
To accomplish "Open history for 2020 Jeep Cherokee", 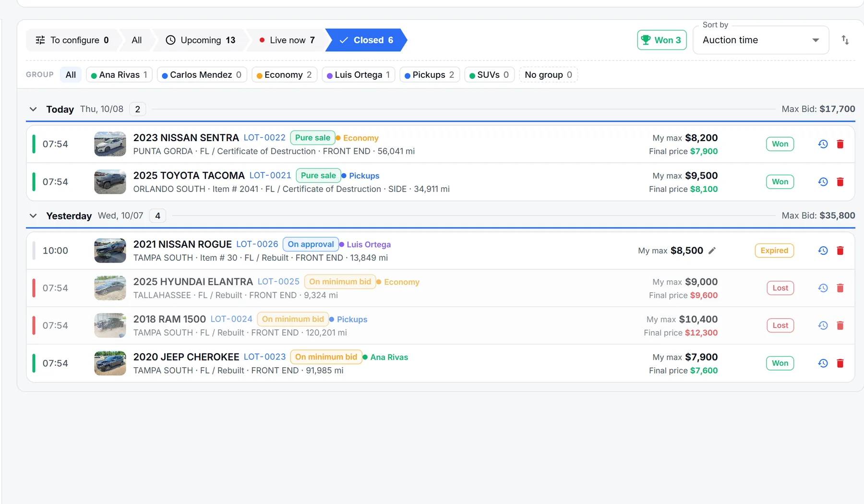I will click(823, 363).
